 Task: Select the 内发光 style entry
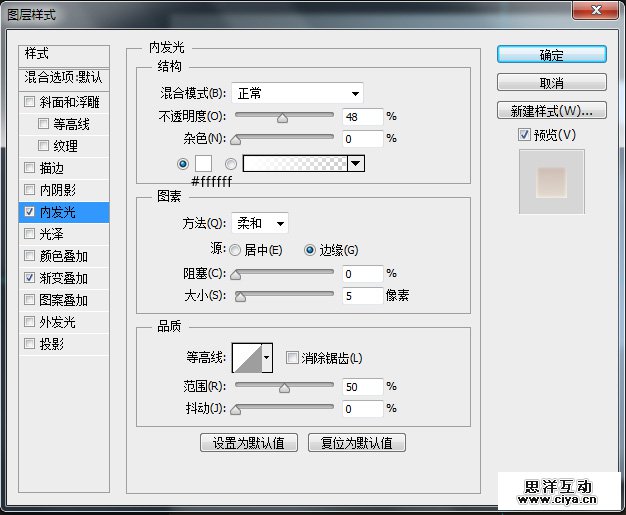(64, 212)
